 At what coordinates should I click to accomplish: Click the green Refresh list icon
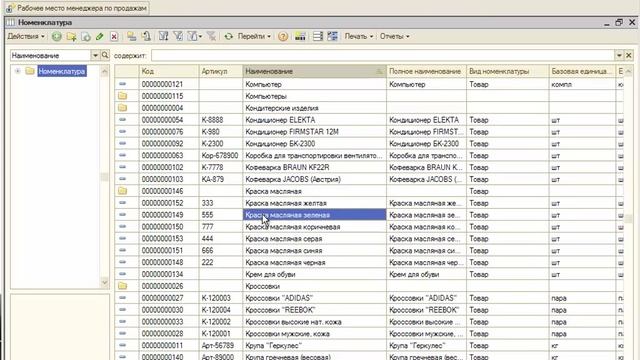(229, 37)
